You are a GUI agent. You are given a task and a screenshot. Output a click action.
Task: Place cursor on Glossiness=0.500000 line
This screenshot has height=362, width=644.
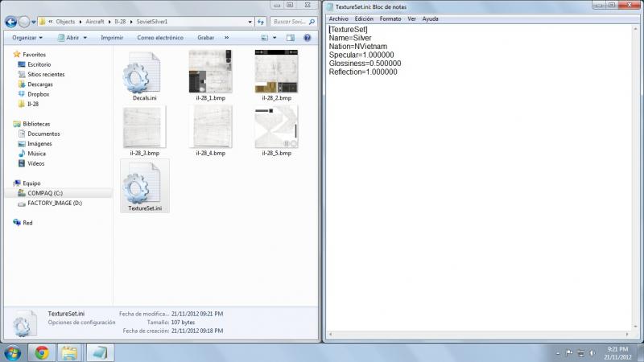coord(365,64)
